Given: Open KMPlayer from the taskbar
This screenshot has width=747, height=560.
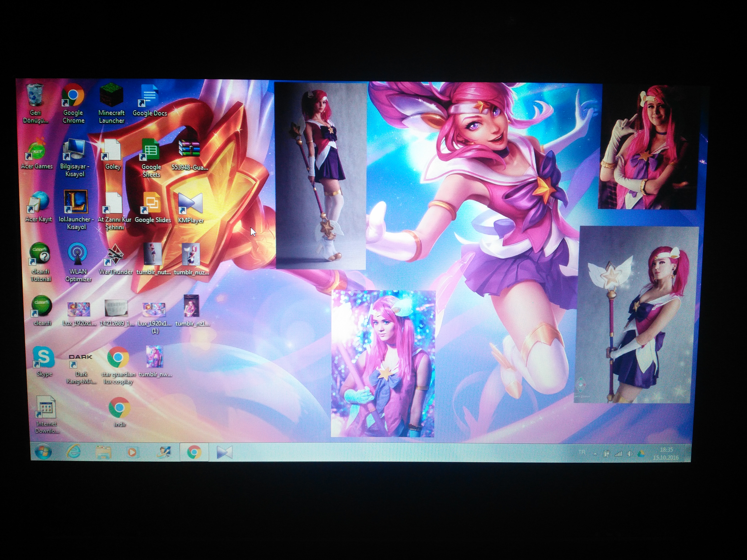Looking at the screenshot, I should click(x=225, y=452).
